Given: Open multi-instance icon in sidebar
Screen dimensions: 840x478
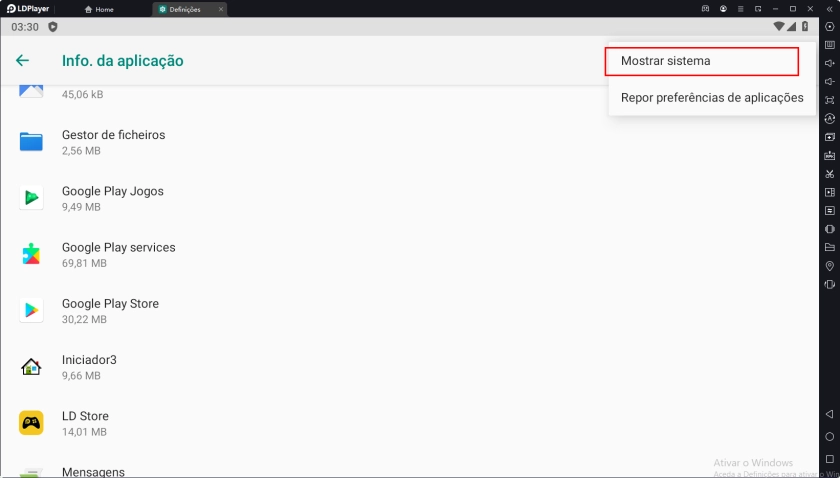Looking at the screenshot, I should pyautogui.click(x=830, y=137).
